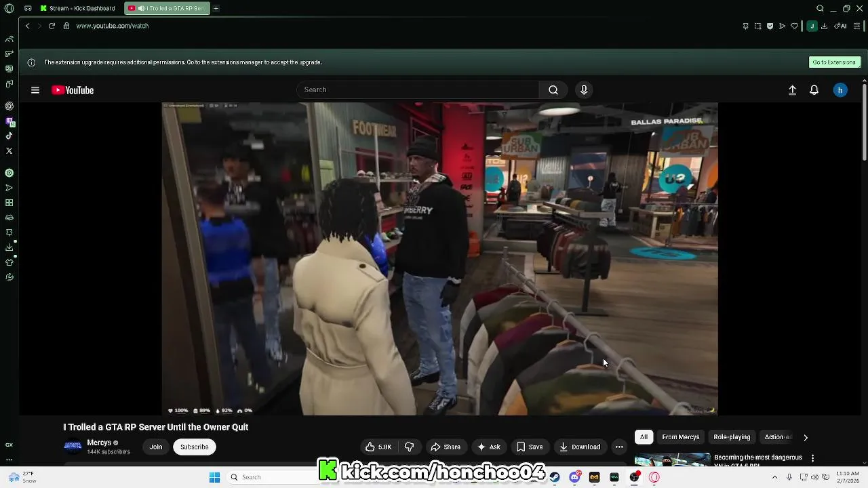This screenshot has width=868, height=488.
Task: Click the info icon in extension notice
Action: (31, 62)
